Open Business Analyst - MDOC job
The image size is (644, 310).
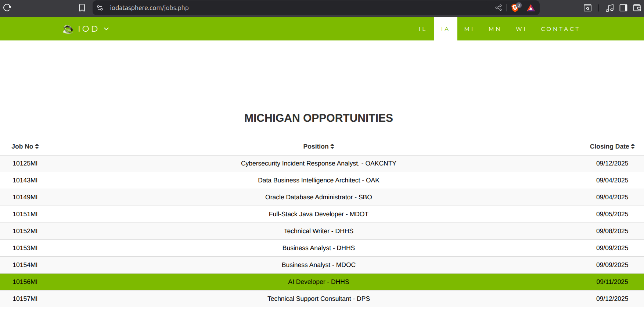(x=319, y=265)
